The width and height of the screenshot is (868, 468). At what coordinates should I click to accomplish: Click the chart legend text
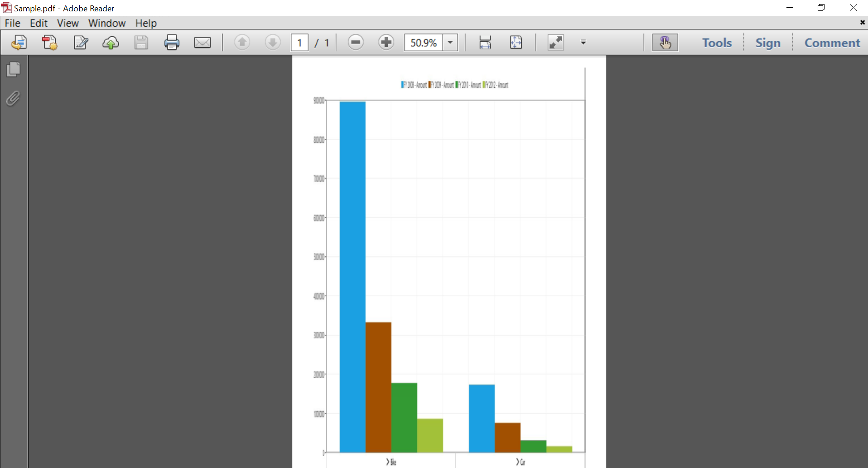click(455, 85)
